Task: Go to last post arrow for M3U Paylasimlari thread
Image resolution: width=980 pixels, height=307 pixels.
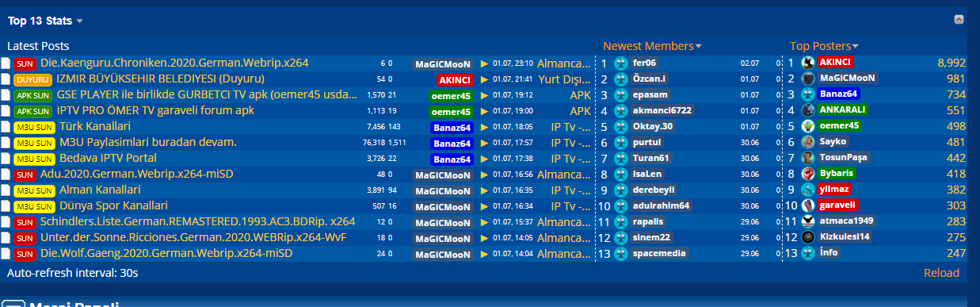Action: (484, 143)
